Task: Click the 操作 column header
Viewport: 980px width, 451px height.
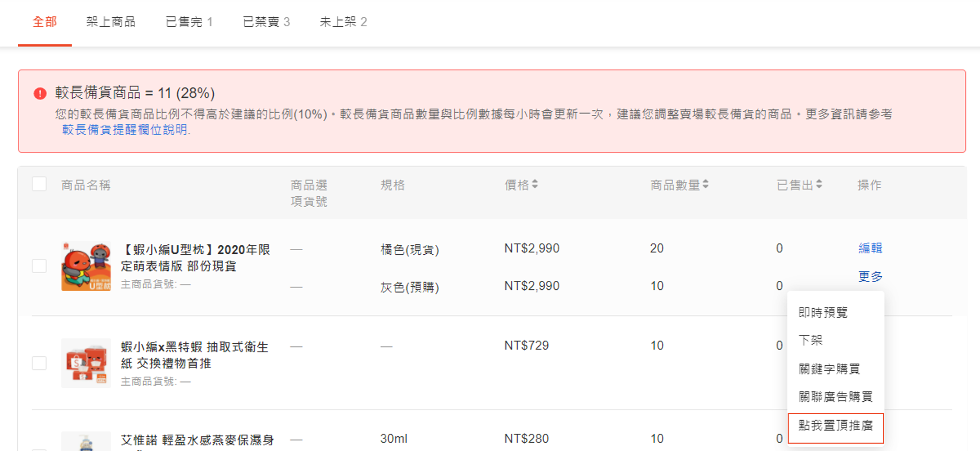Action: tap(870, 185)
